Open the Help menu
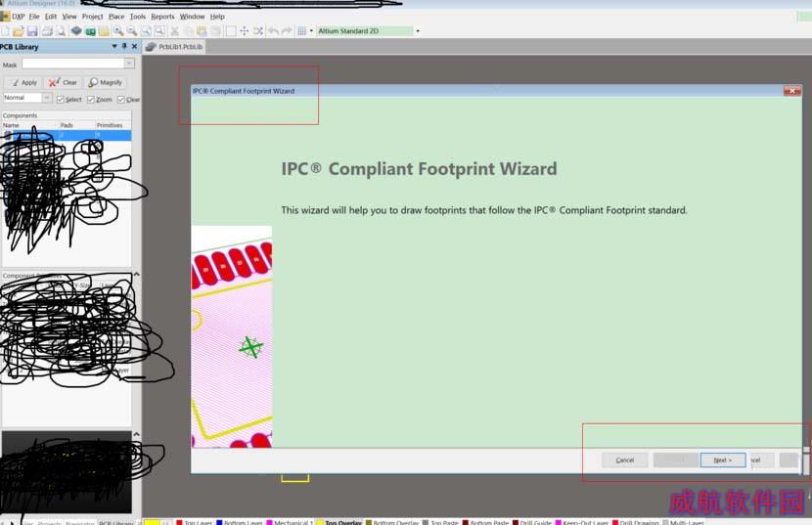Image resolution: width=812 pixels, height=525 pixels. (x=217, y=17)
